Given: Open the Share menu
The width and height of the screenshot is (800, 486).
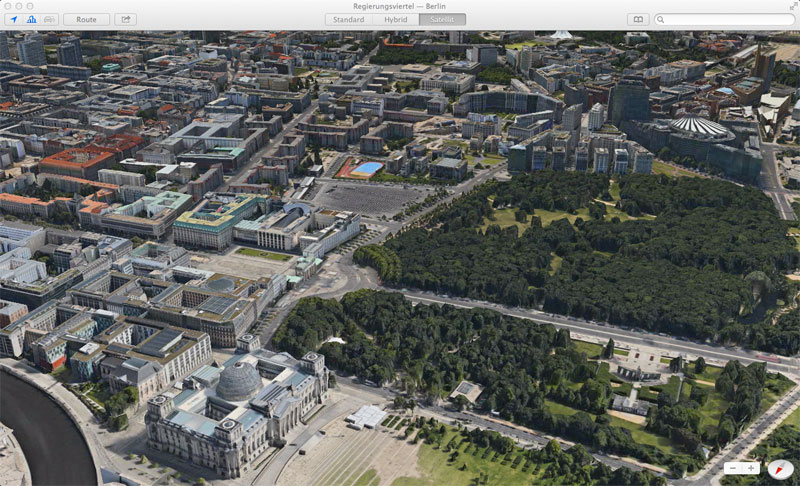Looking at the screenshot, I should point(126,19).
